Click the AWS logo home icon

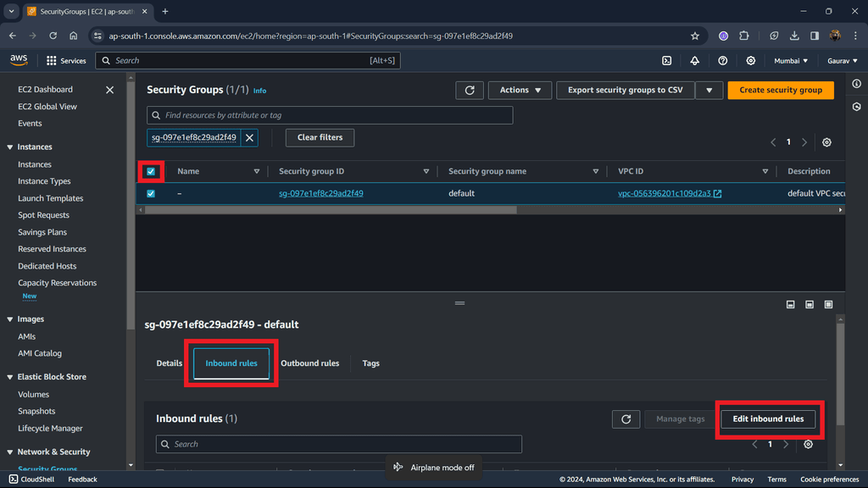coord(19,60)
